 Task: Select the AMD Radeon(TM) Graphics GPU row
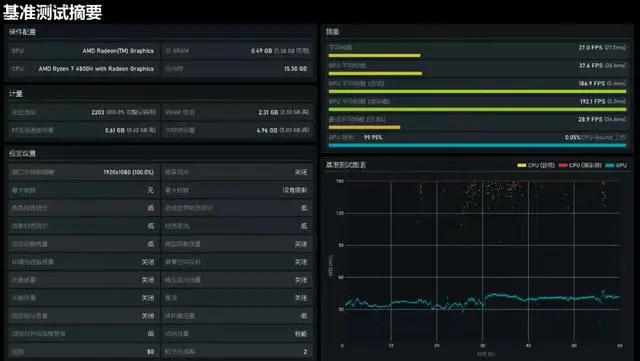[x=83, y=51]
